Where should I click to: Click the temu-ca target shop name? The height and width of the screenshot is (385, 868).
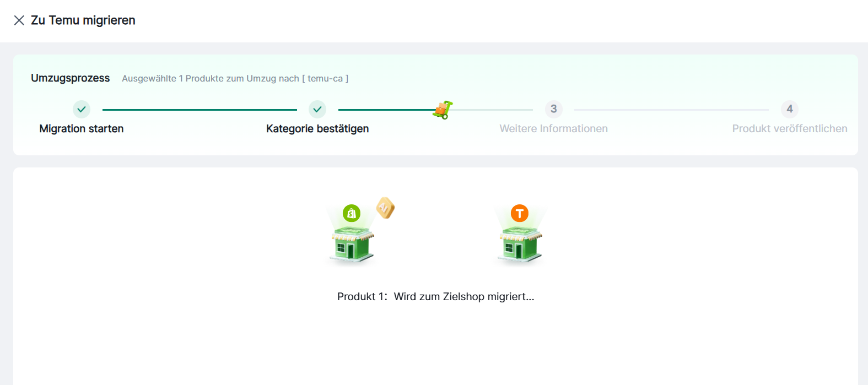tap(325, 79)
